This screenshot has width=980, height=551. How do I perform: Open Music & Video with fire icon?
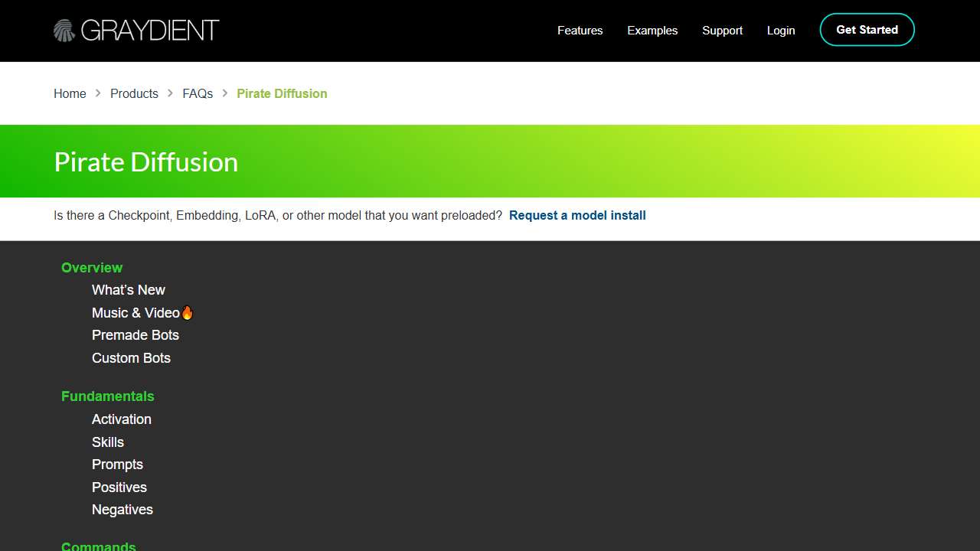[x=142, y=313]
